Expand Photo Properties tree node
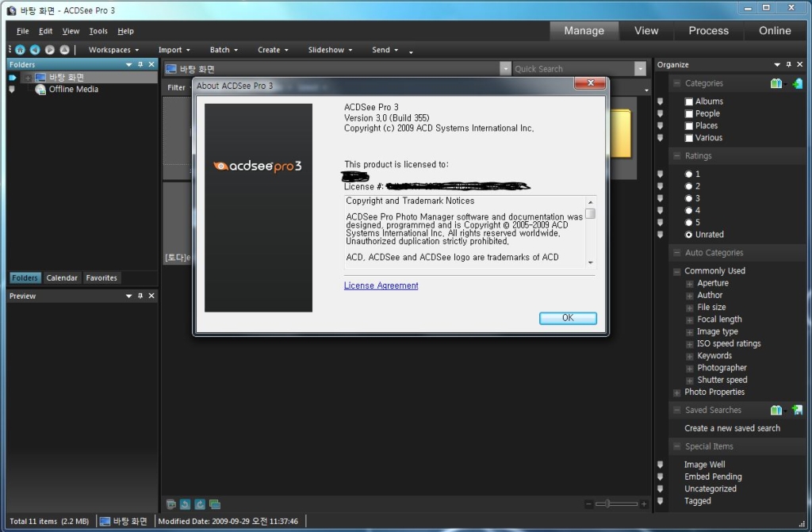 click(x=677, y=392)
